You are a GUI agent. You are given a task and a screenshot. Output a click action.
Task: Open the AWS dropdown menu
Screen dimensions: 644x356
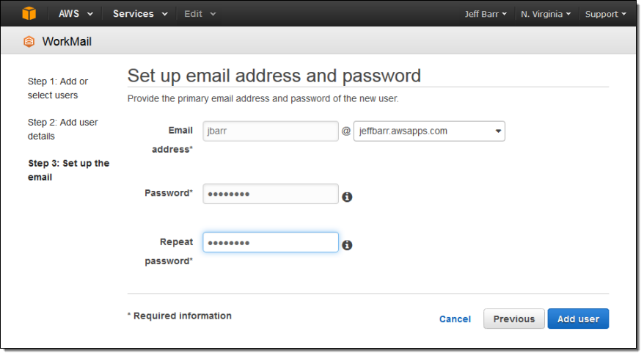coord(76,14)
